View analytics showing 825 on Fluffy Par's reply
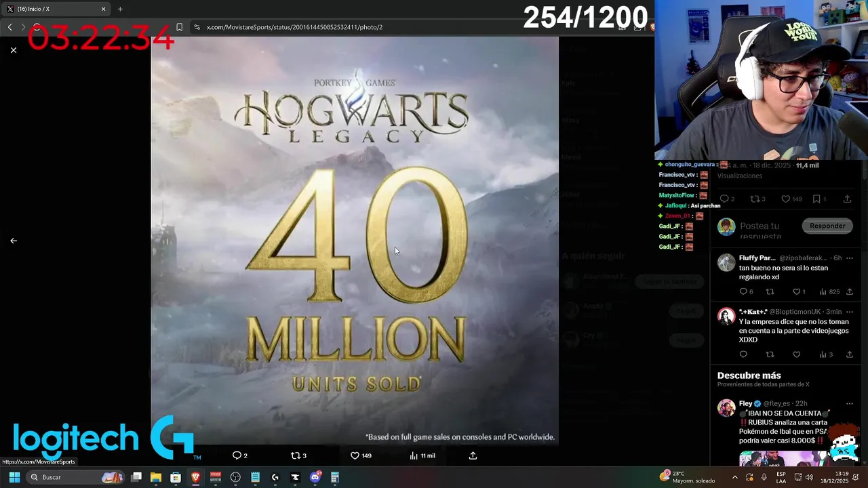Image resolution: width=868 pixels, height=488 pixels. [x=823, y=291]
